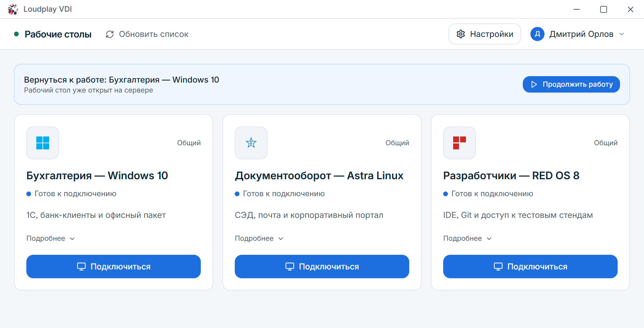Viewport: 644px width, 328px height.
Task: Click Обновить список
Action: pos(147,34)
